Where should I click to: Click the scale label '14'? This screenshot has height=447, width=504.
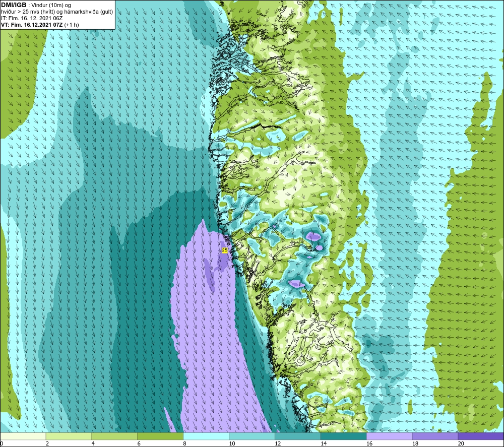(324, 443)
